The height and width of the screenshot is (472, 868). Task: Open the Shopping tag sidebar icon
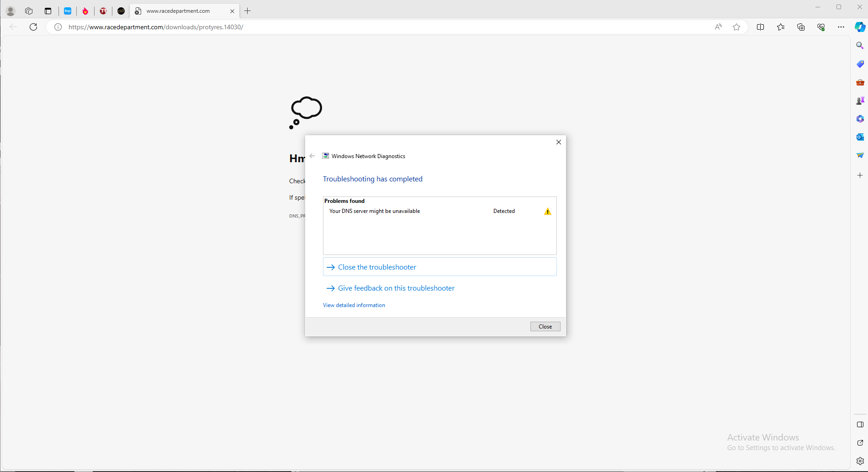point(860,64)
